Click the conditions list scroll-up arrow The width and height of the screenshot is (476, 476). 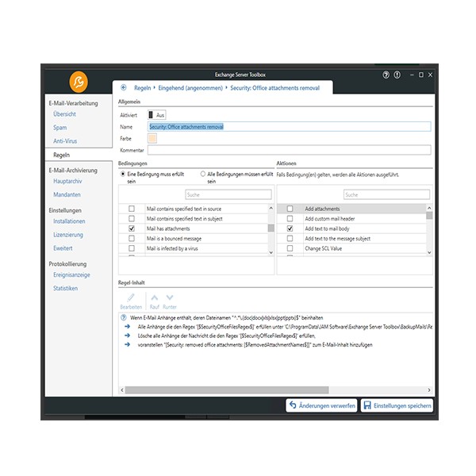pyautogui.click(x=271, y=208)
